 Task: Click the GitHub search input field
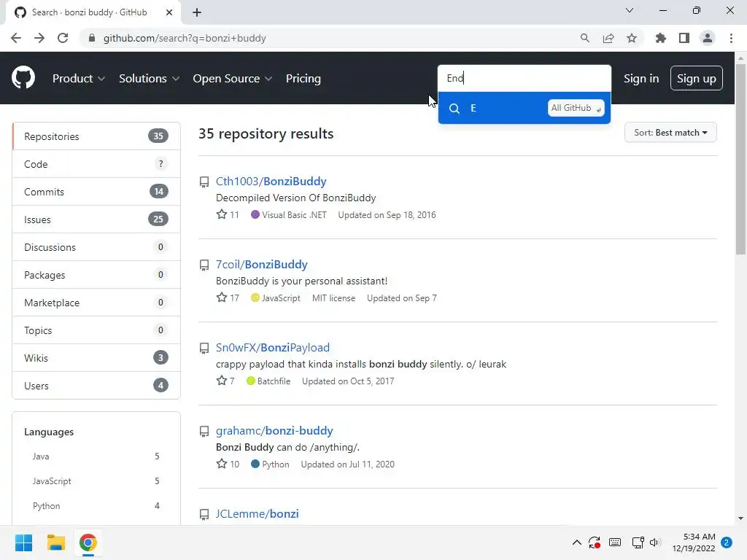pyautogui.click(x=524, y=78)
